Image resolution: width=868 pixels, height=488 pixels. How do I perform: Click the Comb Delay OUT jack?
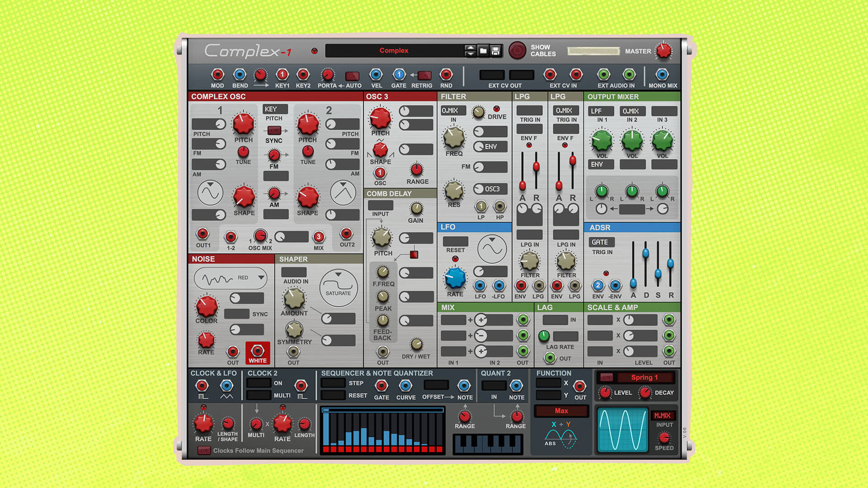[x=383, y=352]
